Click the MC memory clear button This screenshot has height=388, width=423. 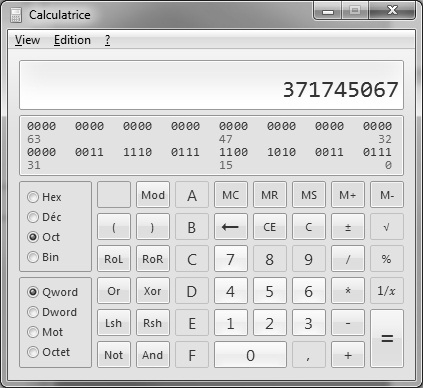(231, 195)
